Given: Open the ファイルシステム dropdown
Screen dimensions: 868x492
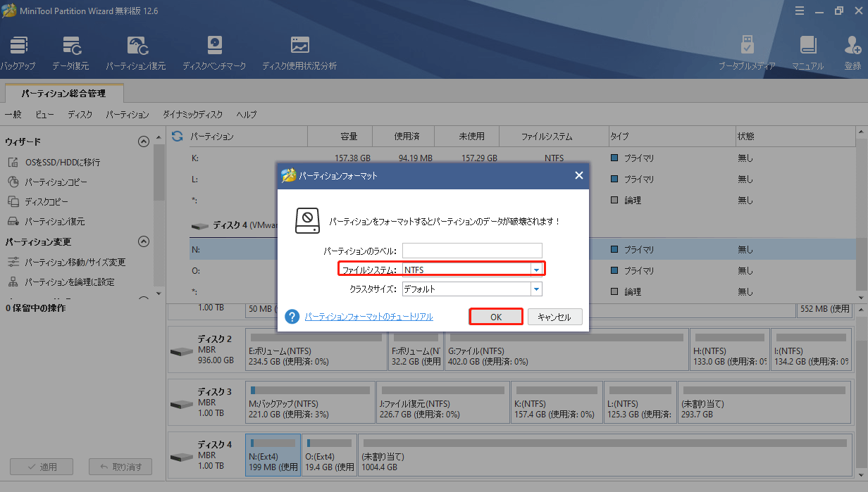Looking at the screenshot, I should click(x=535, y=268).
